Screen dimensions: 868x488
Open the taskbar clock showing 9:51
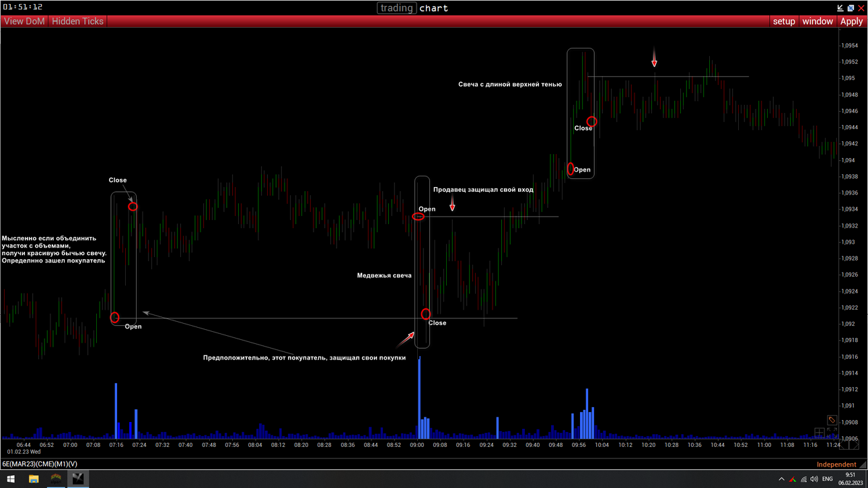(x=851, y=479)
